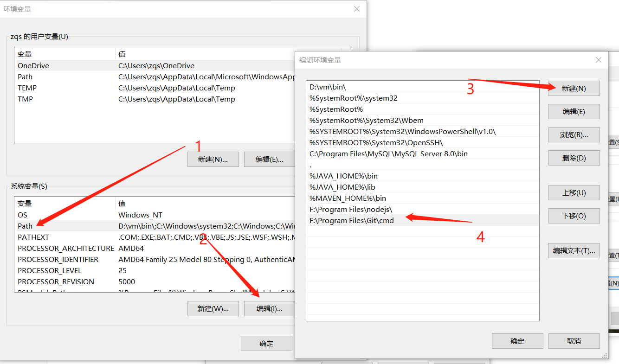Select the %JAVA_HOME%\lib entry
This screenshot has height=364, width=619.
(423, 187)
